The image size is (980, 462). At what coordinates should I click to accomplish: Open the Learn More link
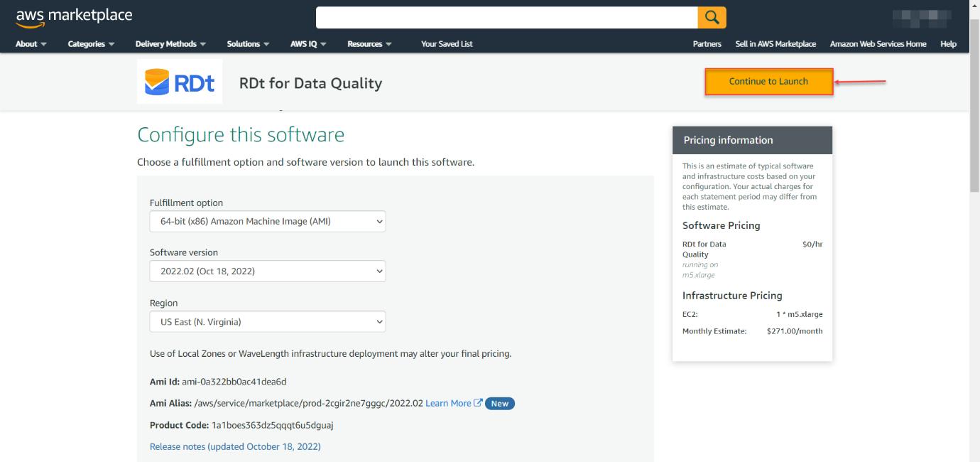point(448,403)
